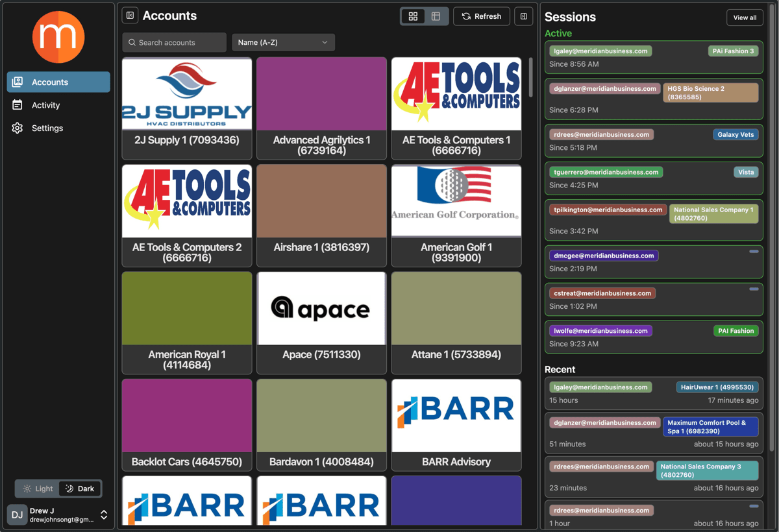The image size is (779, 532).
Task: Collapse the left sidebar panel icon
Action: coord(130,16)
